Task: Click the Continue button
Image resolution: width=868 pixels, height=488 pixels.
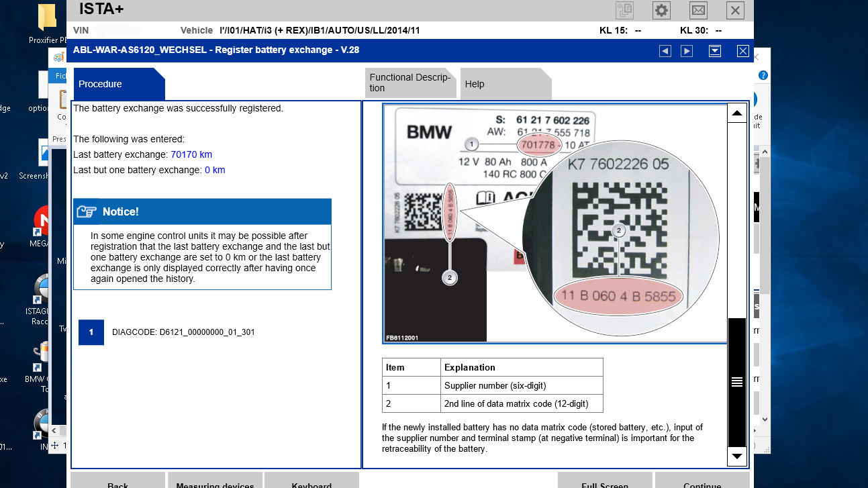Action: [702, 480]
